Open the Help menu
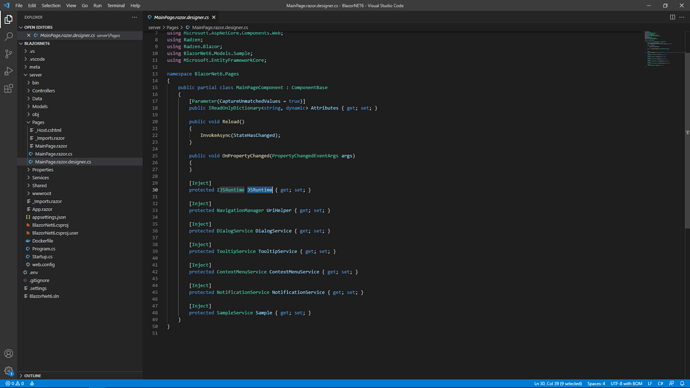690x388 pixels. (x=135, y=6)
